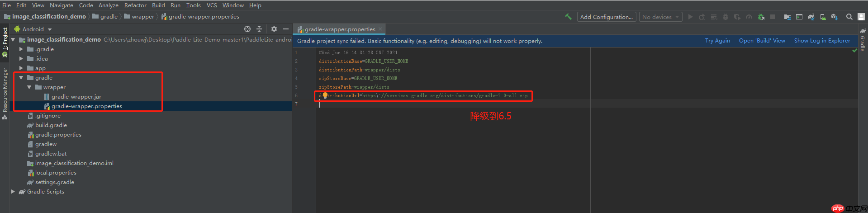Image resolution: width=868 pixels, height=213 pixels.
Task: Expand the .idea folder arrow
Action: coord(21,59)
